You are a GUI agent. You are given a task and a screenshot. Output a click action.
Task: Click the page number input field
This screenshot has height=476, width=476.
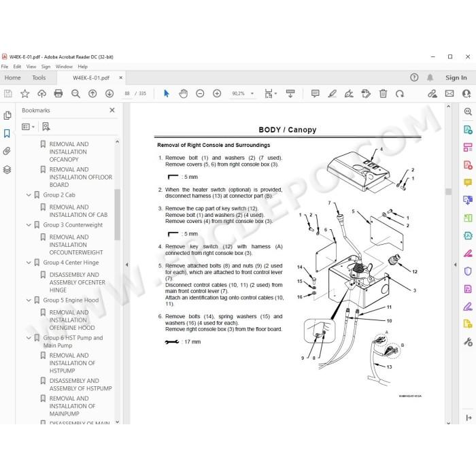127,94
